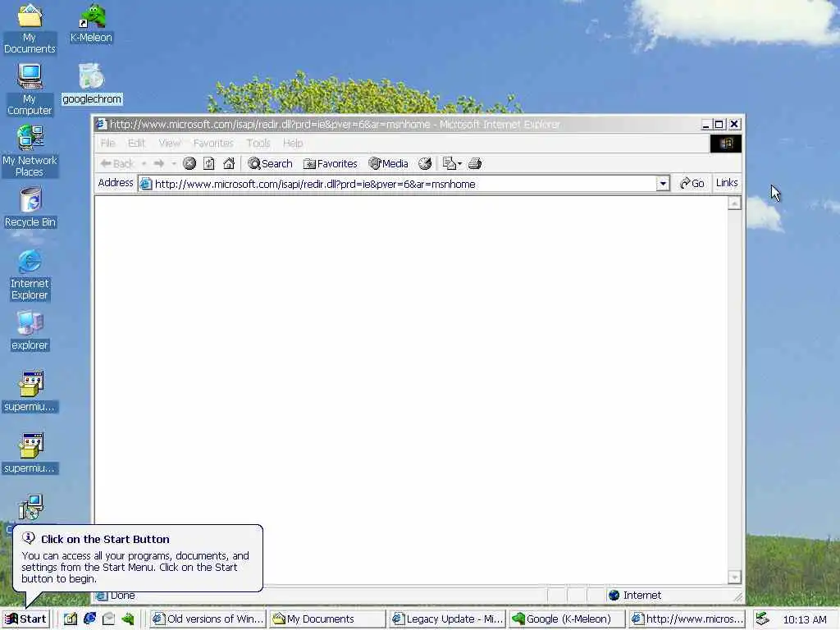Click the system tray network icon
This screenshot has width=840, height=630.
[x=762, y=619]
